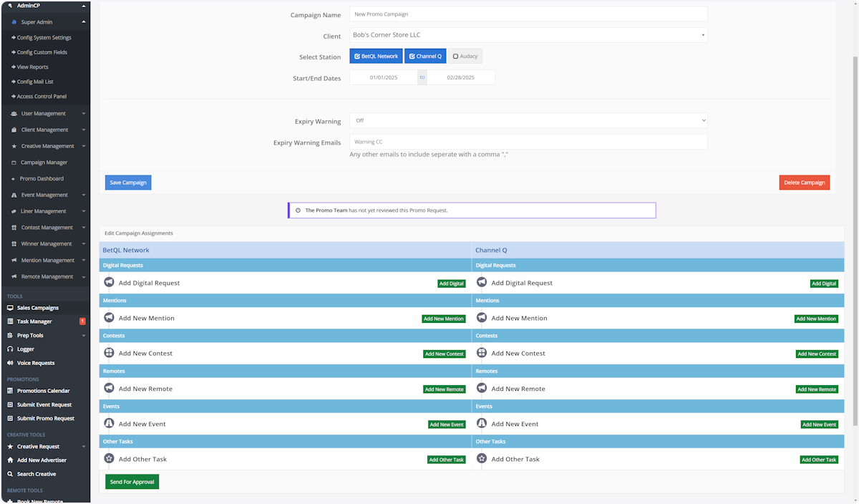Click the Logger headphones icon in sidebar

10,349
